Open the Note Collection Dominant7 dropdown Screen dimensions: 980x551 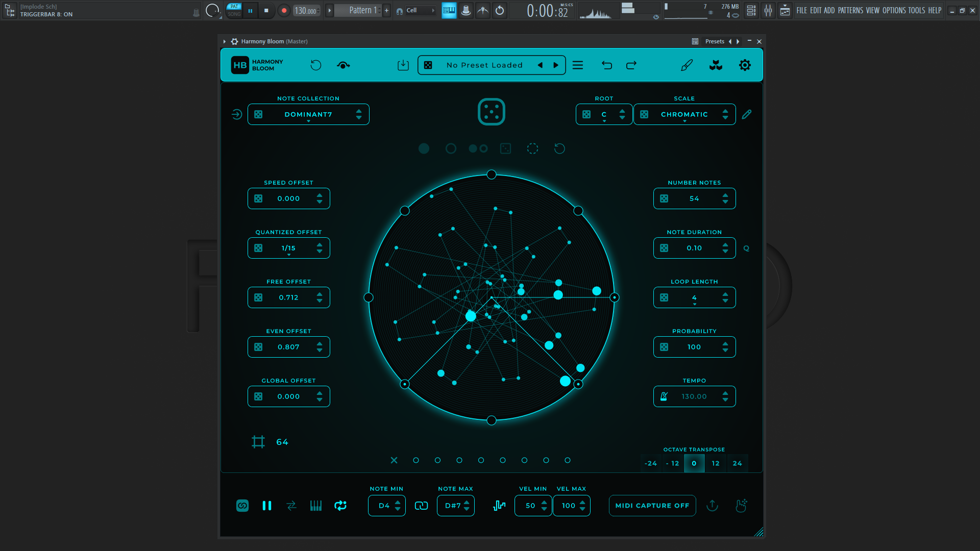coord(308,114)
